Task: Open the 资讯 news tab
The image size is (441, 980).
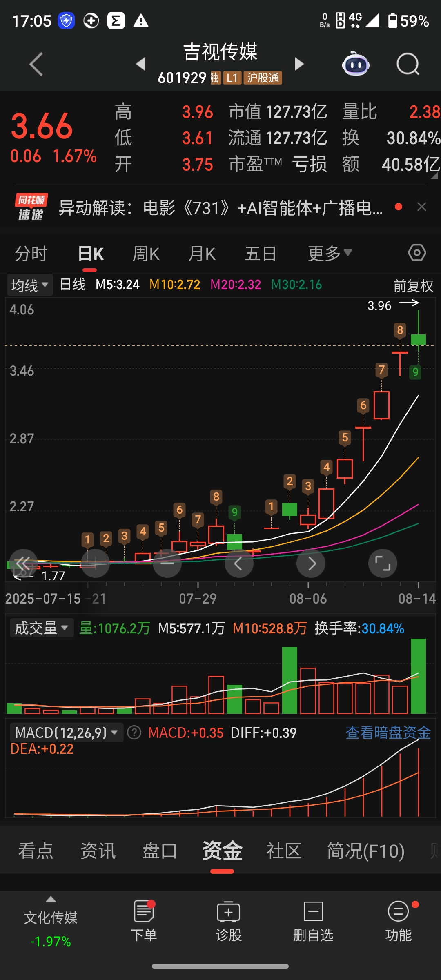Action: [x=98, y=851]
